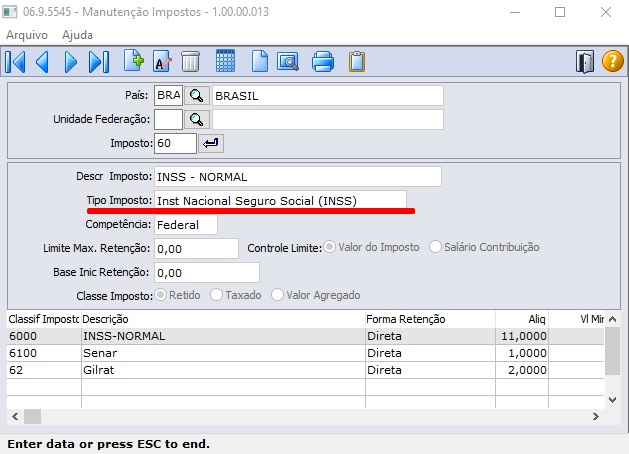The height and width of the screenshot is (454, 629).
Task: Open the Competência Federal combo box
Action: click(x=186, y=225)
